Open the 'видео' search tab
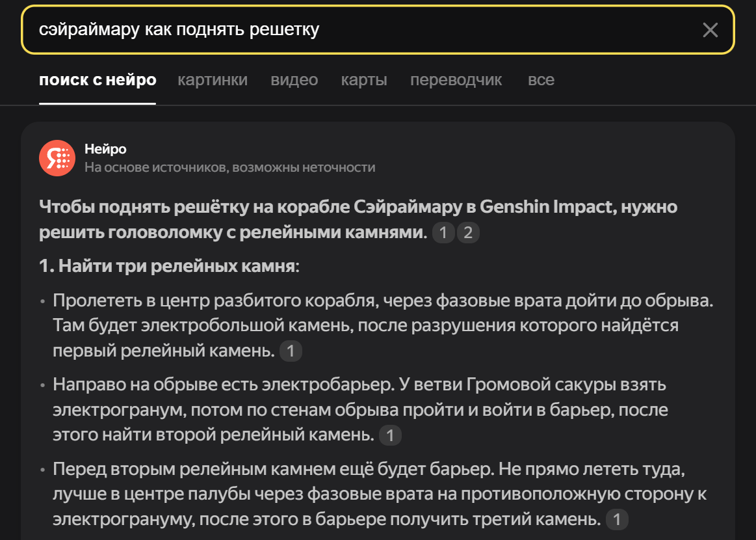756x540 pixels. click(x=294, y=80)
